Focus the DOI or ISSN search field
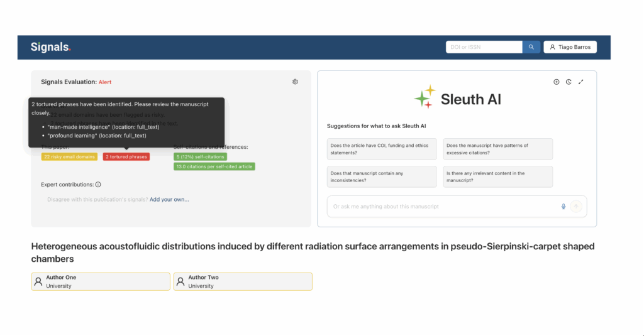The image size is (644, 336). point(484,47)
